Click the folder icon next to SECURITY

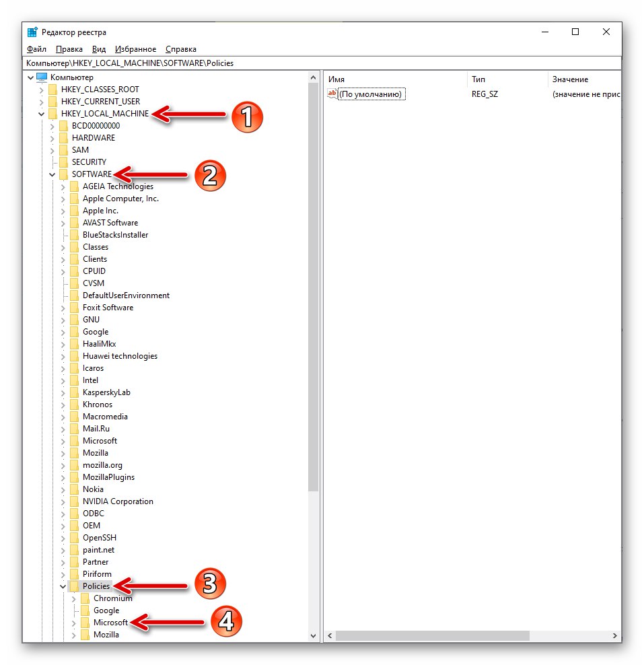(x=64, y=162)
